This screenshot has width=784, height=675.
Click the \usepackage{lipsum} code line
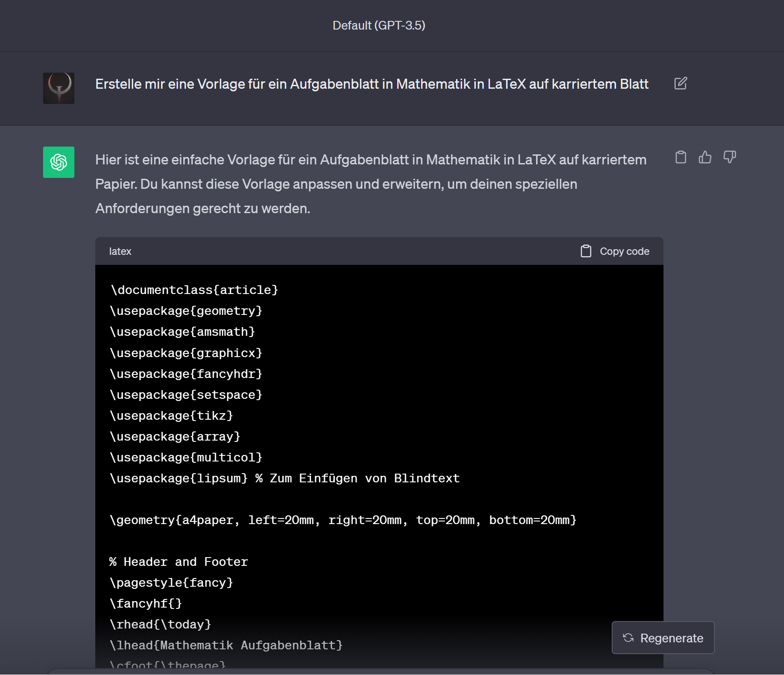(x=285, y=478)
